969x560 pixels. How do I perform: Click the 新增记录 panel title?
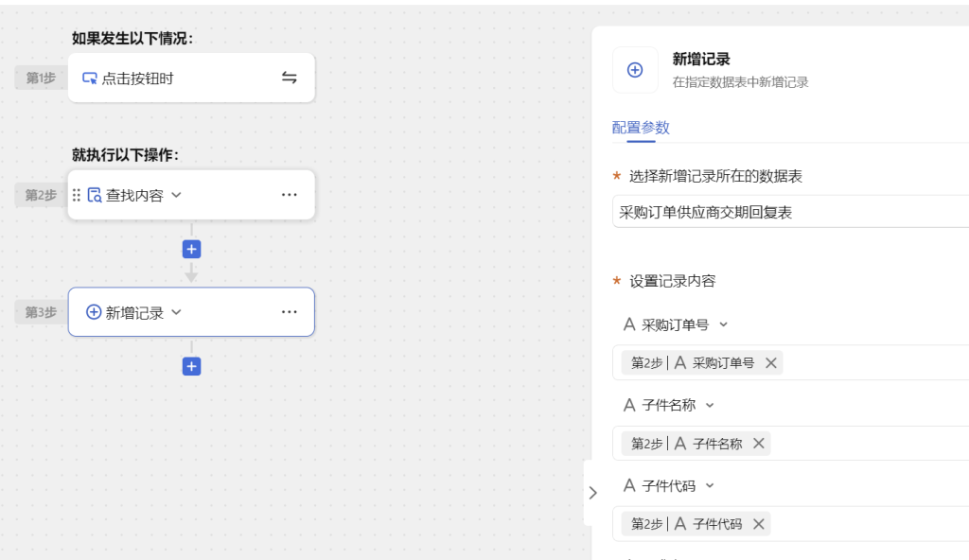click(701, 60)
